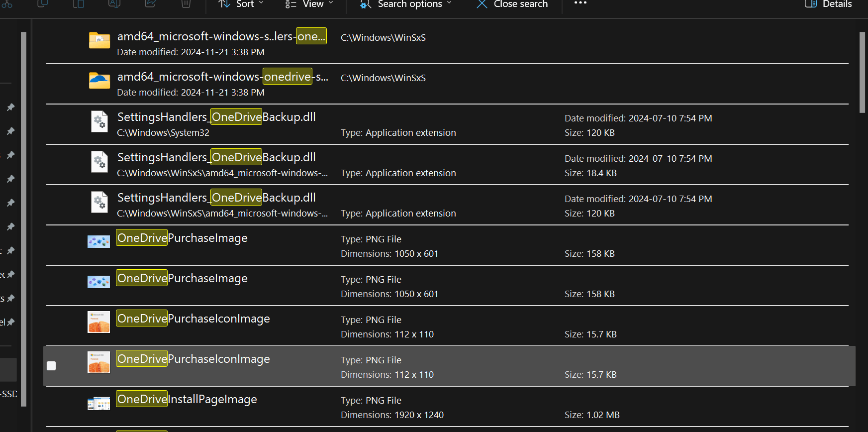Image resolution: width=868 pixels, height=432 pixels.
Task: Click 'Dimensions: 1920 x 1240' text
Action: coord(392,415)
